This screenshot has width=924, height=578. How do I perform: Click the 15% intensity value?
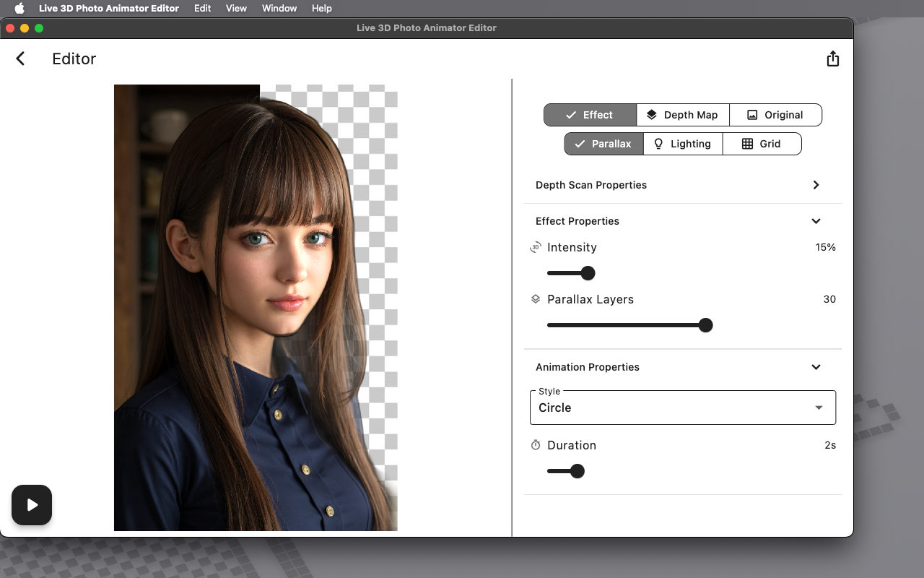point(825,247)
